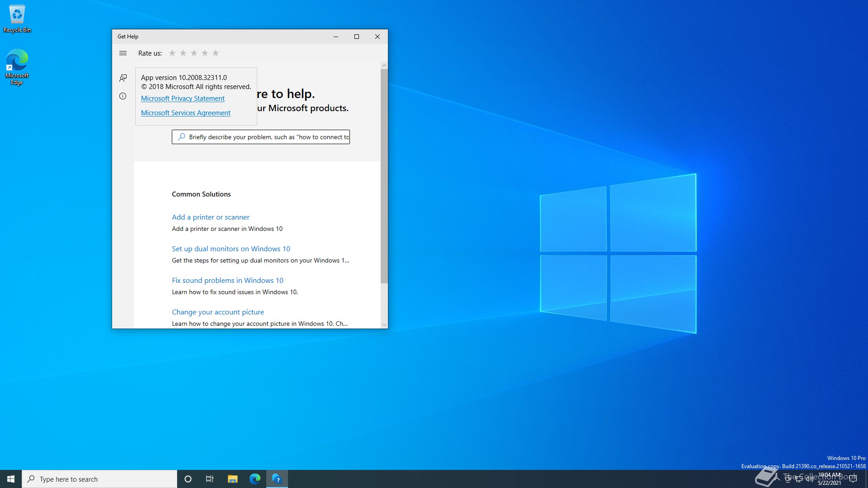Rate the app four stars
This screenshot has width=868, height=488.
coord(205,53)
